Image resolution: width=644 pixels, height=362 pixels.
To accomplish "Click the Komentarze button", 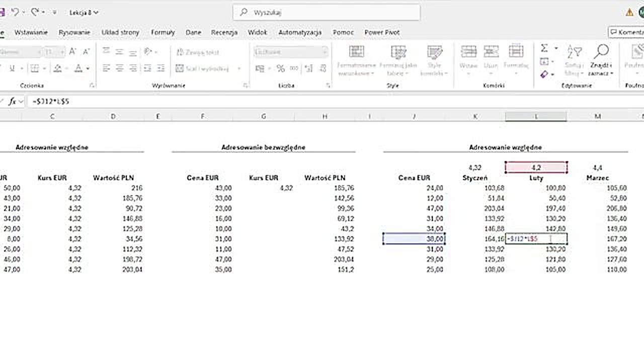I will (x=626, y=32).
